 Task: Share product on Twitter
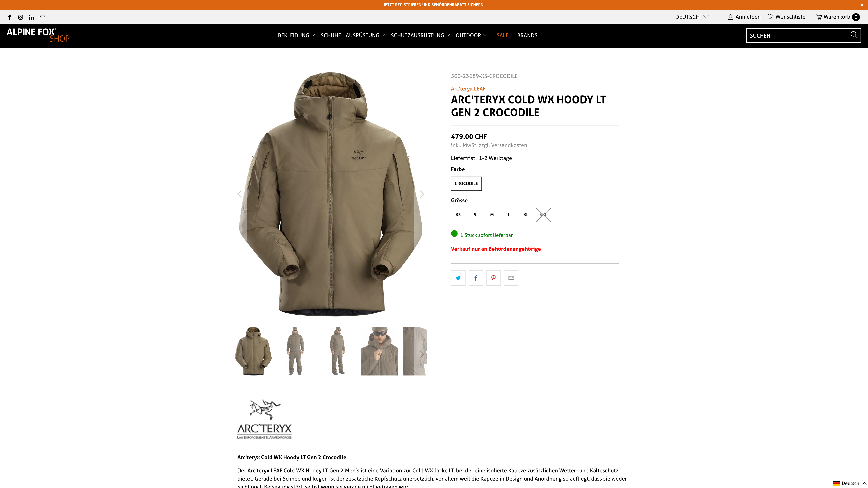click(x=458, y=278)
